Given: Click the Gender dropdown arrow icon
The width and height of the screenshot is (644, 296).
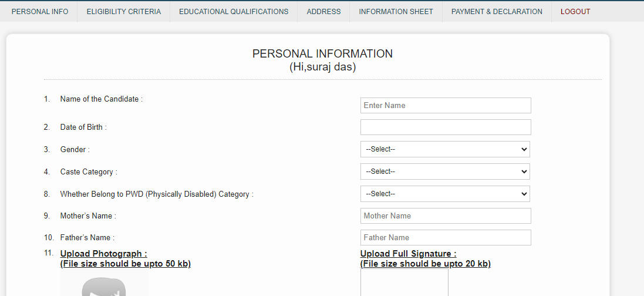Looking at the screenshot, I should tap(524, 149).
